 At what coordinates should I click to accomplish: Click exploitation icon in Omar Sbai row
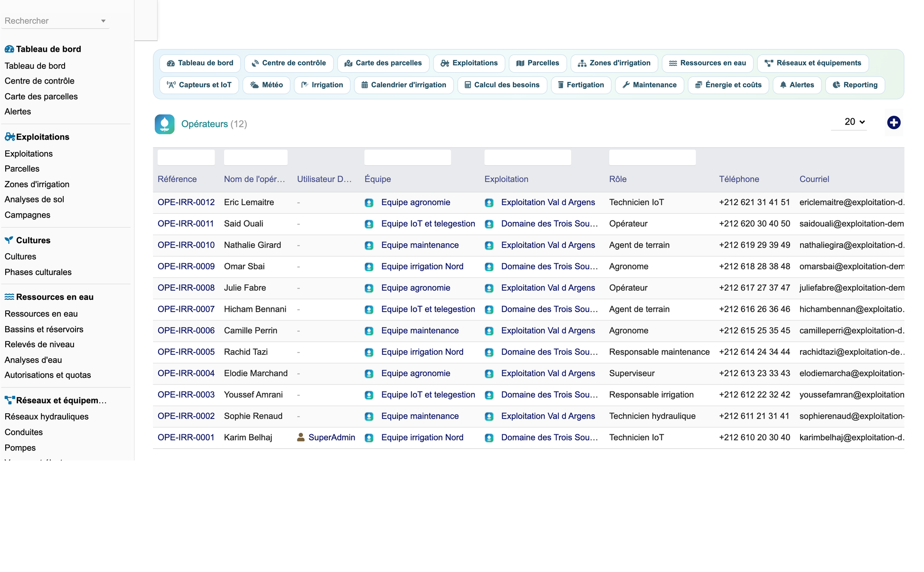pyautogui.click(x=489, y=267)
